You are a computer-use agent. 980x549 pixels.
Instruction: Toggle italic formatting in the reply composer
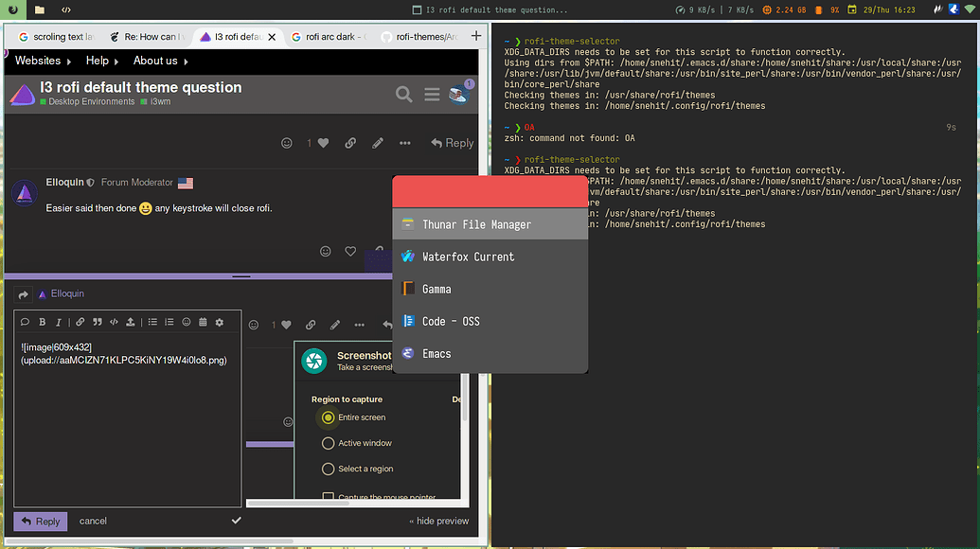tap(59, 323)
